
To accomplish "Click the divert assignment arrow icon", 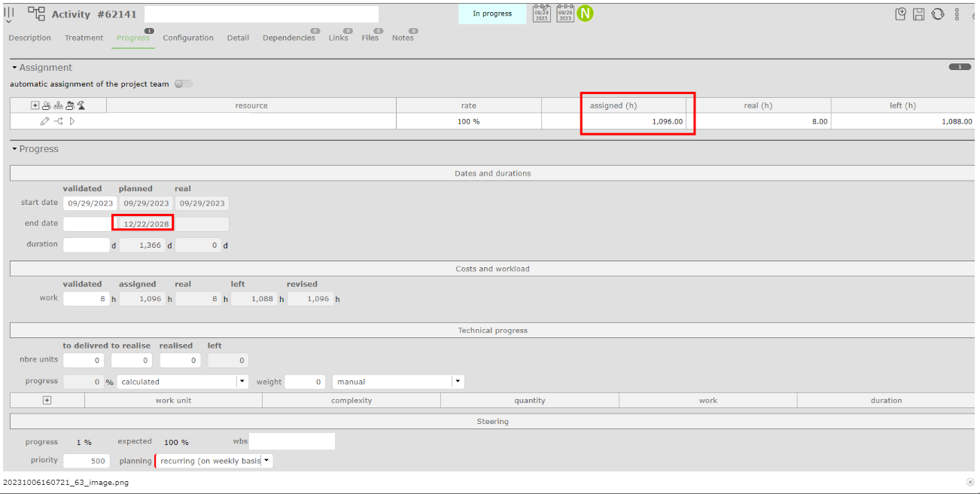I will 59,121.
